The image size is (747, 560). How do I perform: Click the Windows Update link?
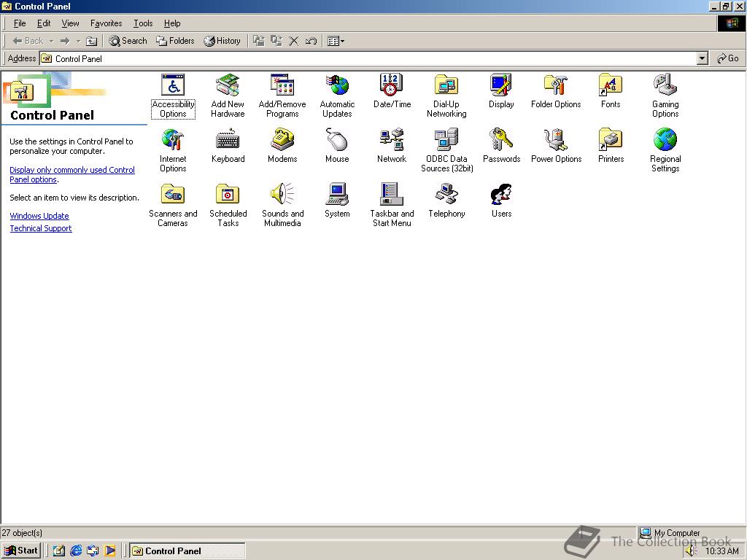click(x=39, y=216)
